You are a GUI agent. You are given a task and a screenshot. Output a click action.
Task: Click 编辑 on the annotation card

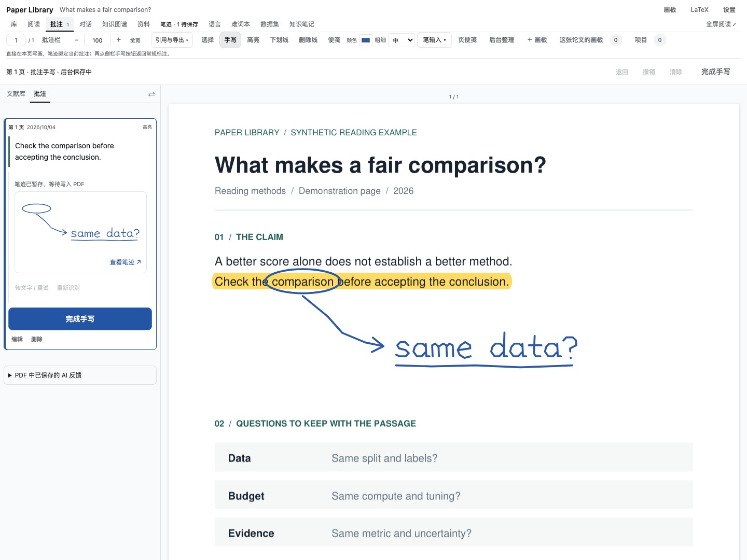(17, 339)
